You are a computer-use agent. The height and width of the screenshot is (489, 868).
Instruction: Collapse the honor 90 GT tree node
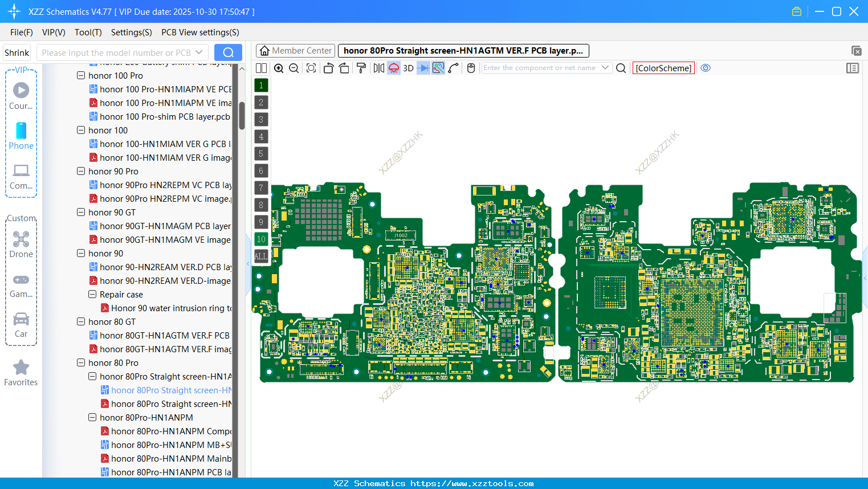pyautogui.click(x=81, y=212)
